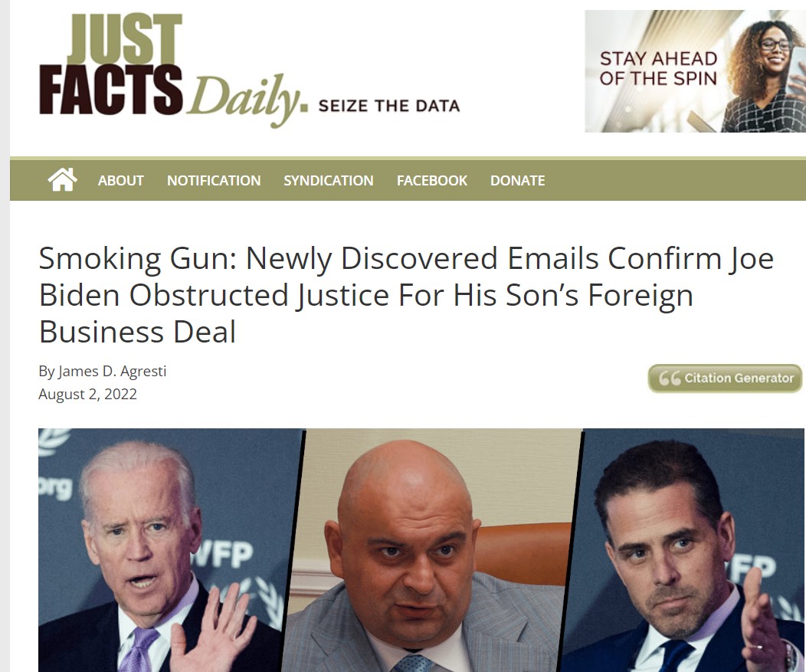Click the left panel of the article image
This screenshot has height=672, width=806.
169,550
